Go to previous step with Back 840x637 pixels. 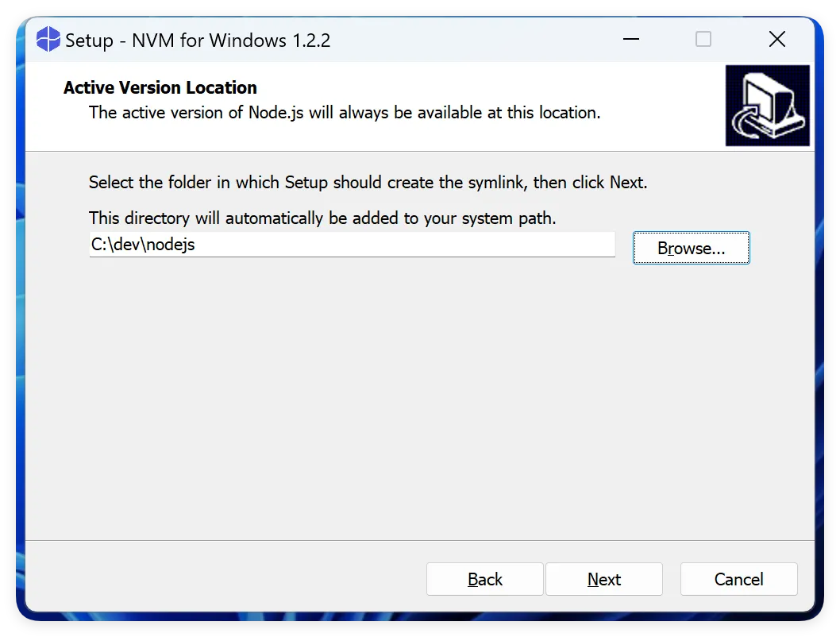pyautogui.click(x=485, y=579)
